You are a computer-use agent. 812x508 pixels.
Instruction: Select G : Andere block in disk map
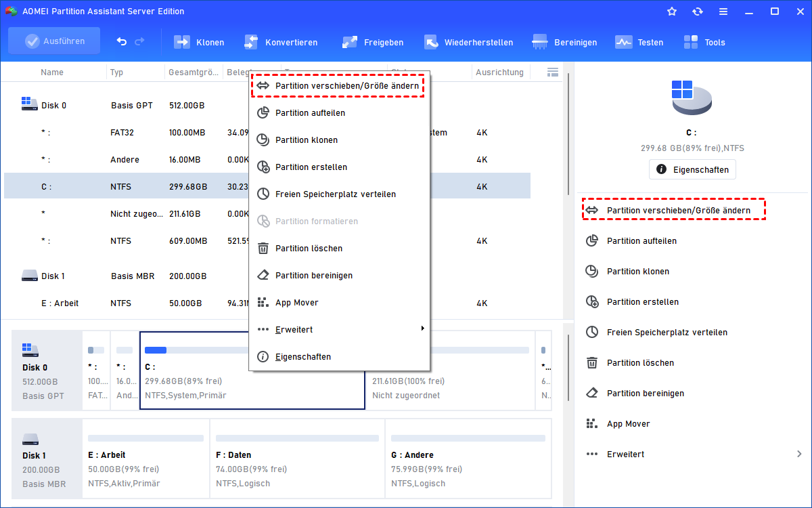[468, 459]
